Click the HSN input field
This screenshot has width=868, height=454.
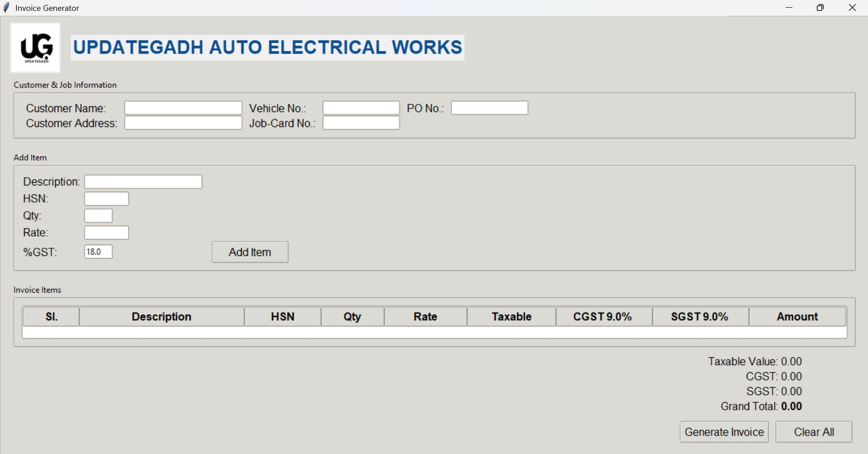[106, 198]
